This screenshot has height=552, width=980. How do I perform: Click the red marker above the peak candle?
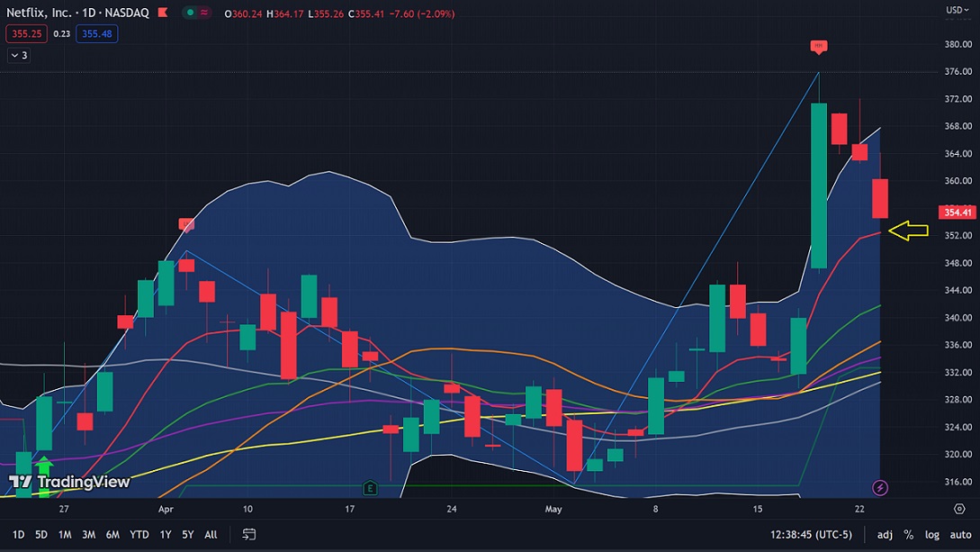pyautogui.click(x=819, y=47)
